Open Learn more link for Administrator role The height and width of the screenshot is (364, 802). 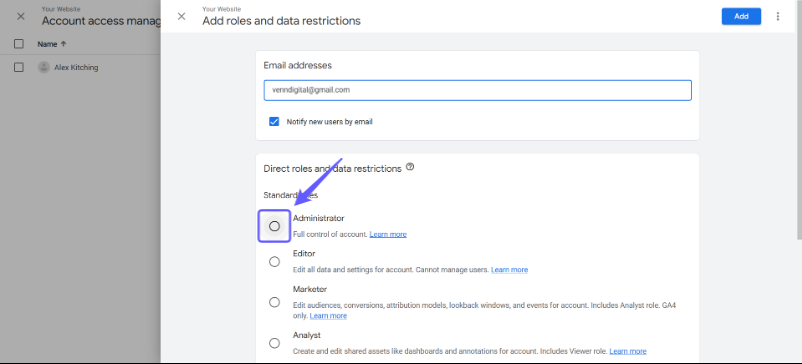tap(388, 234)
